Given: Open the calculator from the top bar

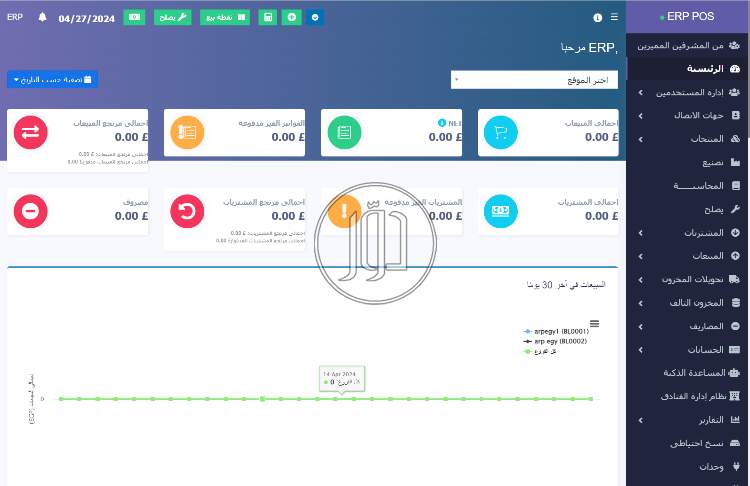Looking at the screenshot, I should click(268, 17).
